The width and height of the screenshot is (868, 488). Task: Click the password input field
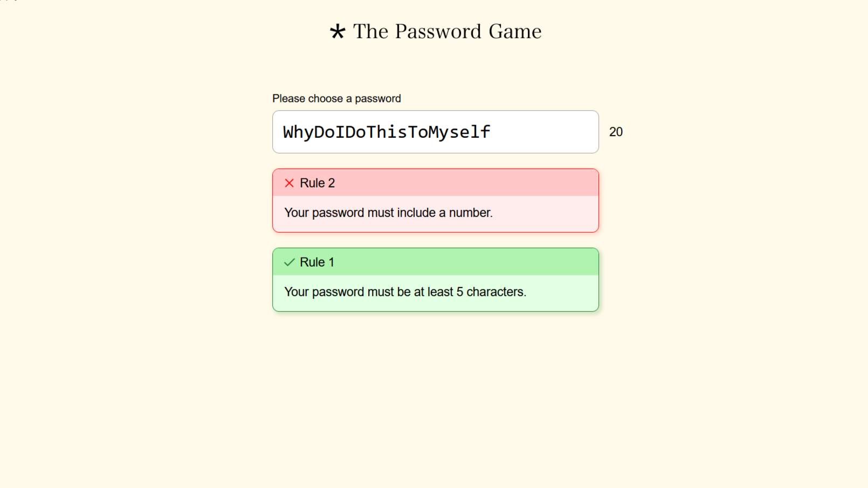435,132
